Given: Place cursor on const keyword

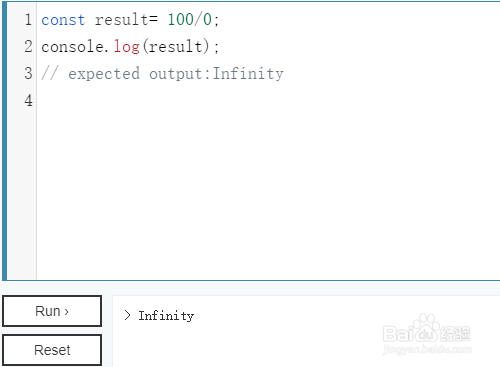Looking at the screenshot, I should tap(63, 20).
